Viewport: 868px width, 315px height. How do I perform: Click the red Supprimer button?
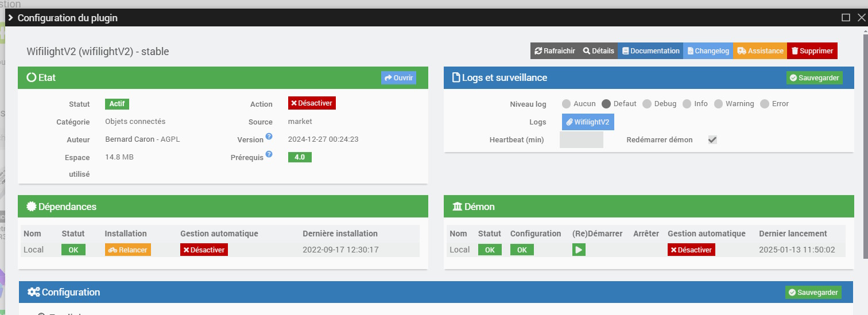click(x=812, y=50)
